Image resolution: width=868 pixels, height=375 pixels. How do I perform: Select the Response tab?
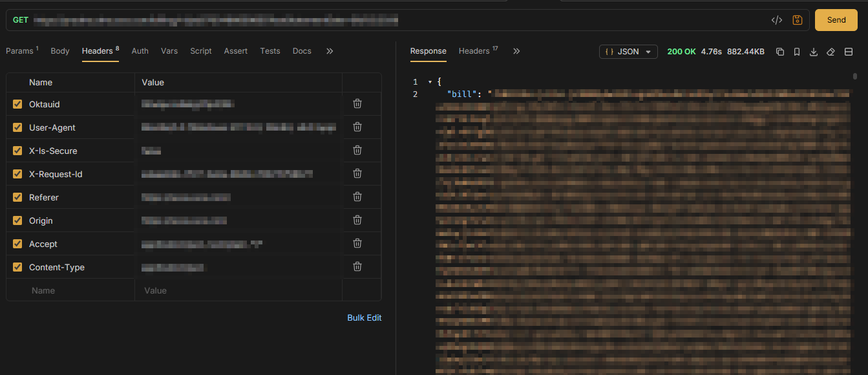pyautogui.click(x=429, y=51)
